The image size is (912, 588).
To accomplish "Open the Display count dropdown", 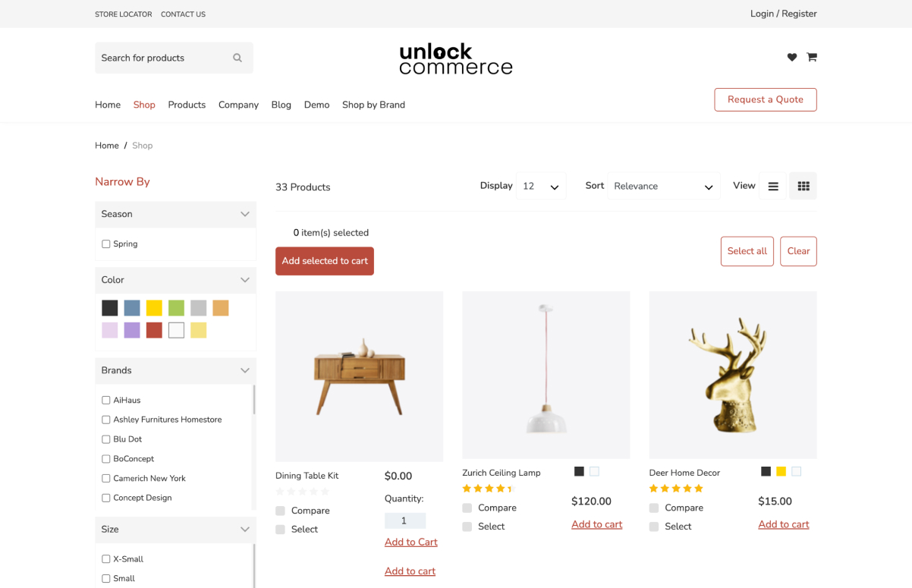I will pos(541,186).
